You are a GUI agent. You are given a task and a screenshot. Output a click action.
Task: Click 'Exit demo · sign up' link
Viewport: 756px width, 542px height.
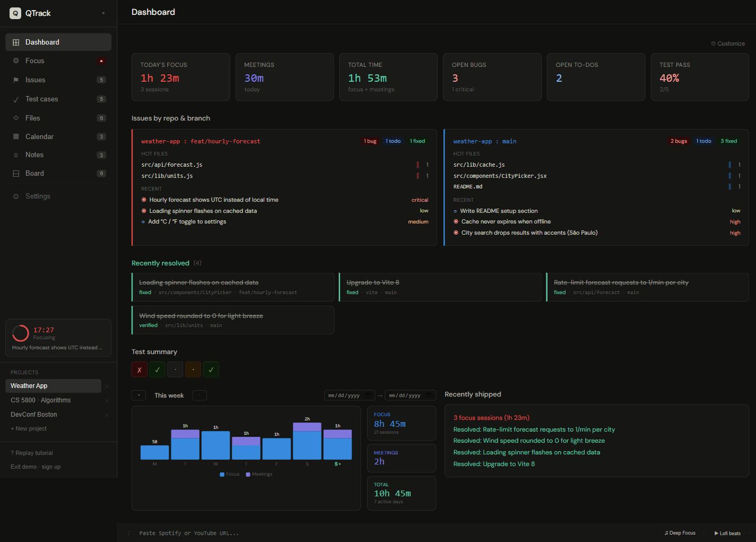36,467
